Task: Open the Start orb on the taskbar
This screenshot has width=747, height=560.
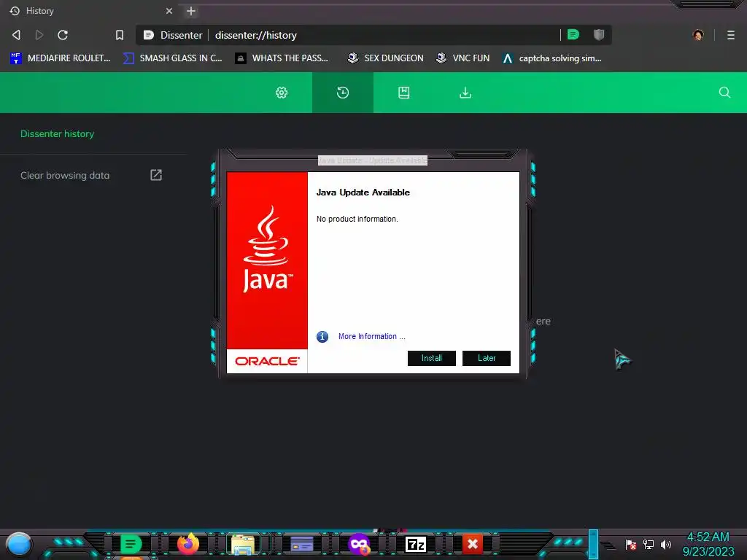Action: [x=18, y=545]
